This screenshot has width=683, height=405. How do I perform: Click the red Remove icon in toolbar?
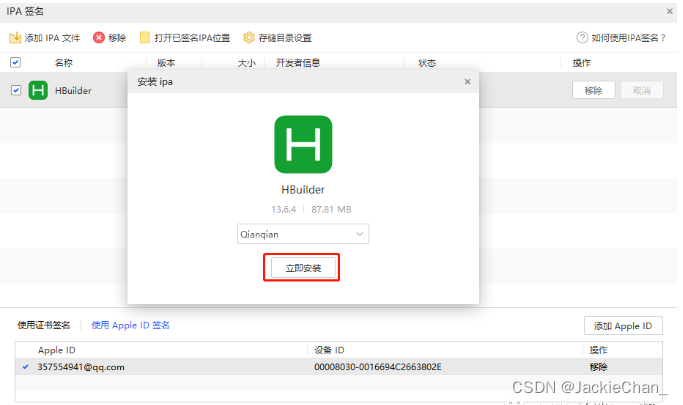tap(99, 37)
